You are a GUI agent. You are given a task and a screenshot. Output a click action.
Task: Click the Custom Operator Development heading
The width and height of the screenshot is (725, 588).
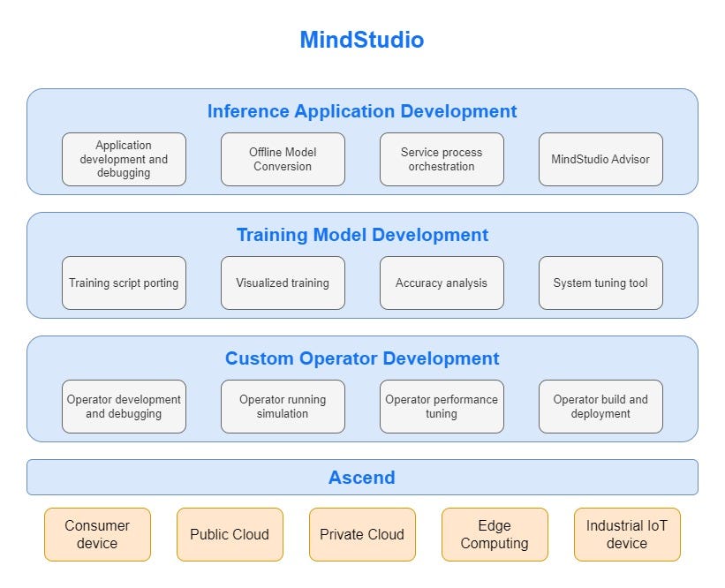tap(362, 358)
